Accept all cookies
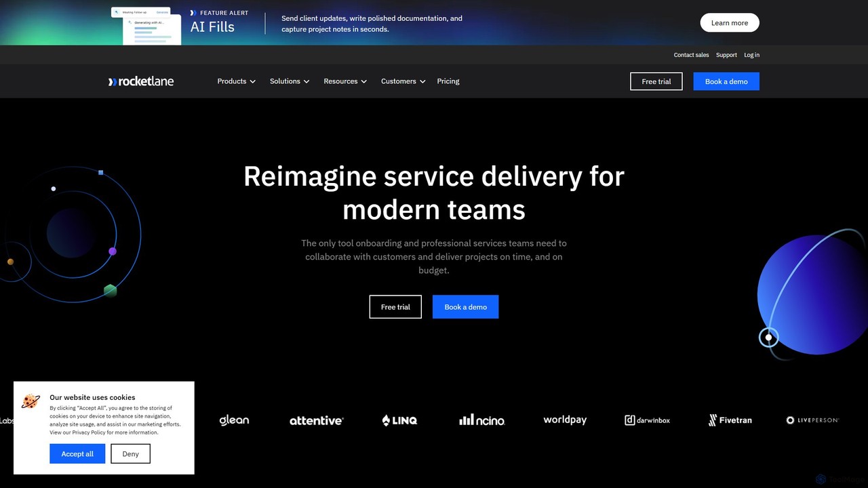The width and height of the screenshot is (868, 488). [77, 454]
